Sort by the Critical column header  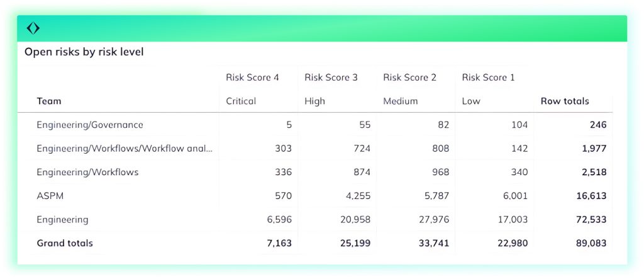[241, 101]
